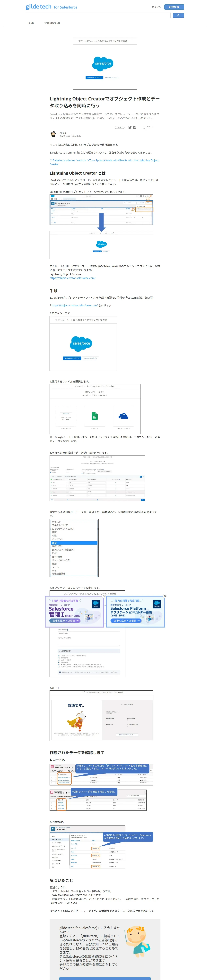Click the 手順 heading
The width and height of the screenshot is (210, 980).
[x=53, y=291]
